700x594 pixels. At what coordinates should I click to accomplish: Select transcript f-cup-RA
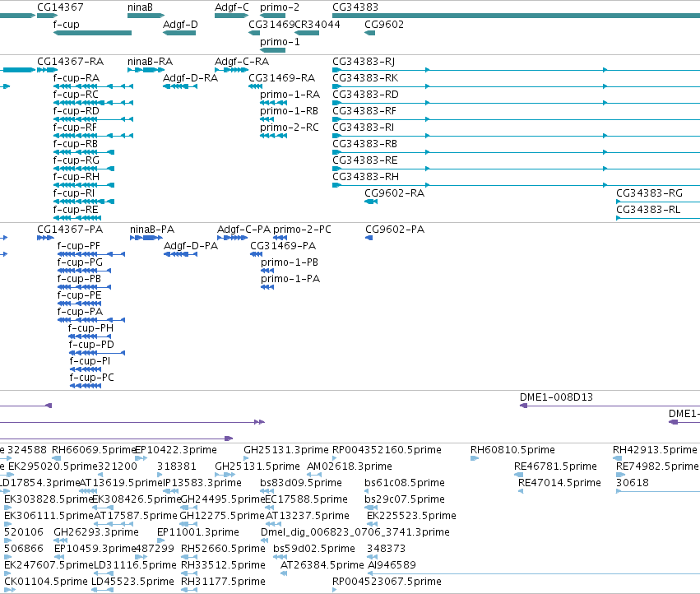76,77
